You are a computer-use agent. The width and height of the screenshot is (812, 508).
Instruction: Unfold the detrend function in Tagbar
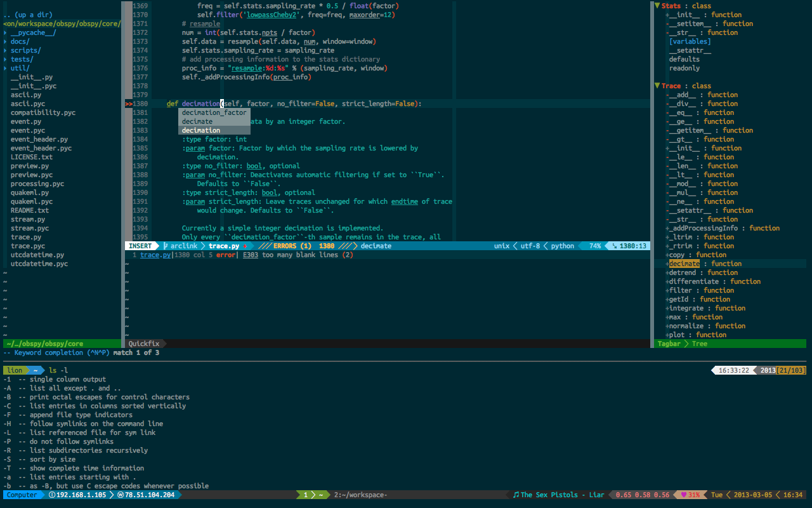click(x=667, y=272)
